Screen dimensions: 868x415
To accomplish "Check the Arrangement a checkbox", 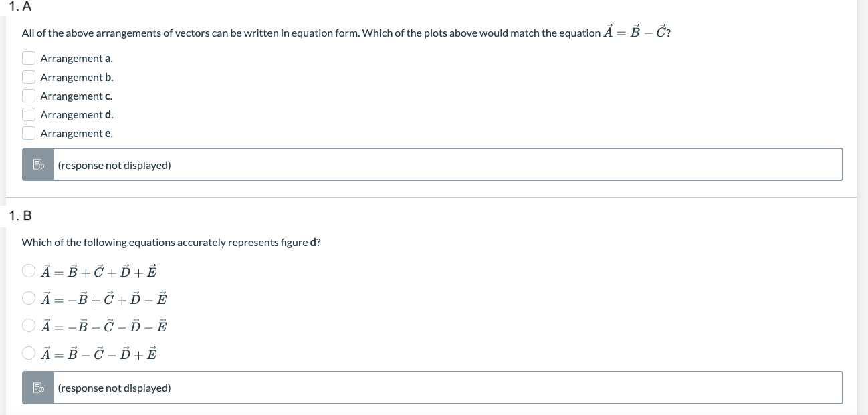I will (29, 58).
